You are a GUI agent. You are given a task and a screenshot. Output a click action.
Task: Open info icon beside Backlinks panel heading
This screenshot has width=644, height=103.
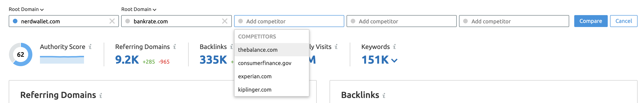(x=384, y=95)
